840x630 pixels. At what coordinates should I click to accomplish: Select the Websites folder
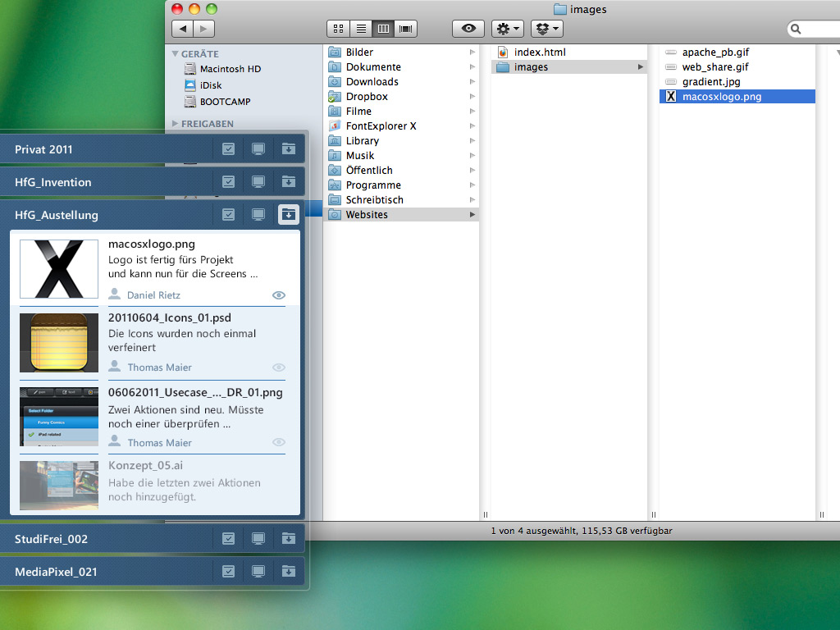[400, 214]
